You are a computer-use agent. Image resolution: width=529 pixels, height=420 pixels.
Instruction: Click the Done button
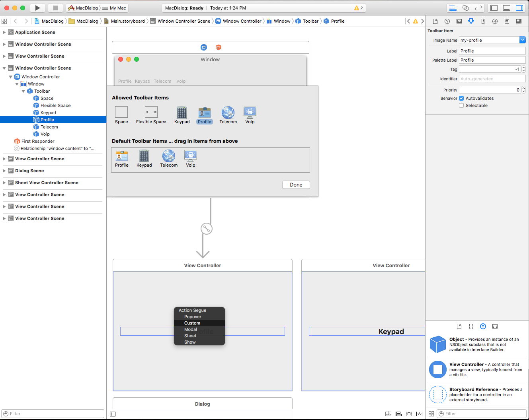[x=296, y=185]
